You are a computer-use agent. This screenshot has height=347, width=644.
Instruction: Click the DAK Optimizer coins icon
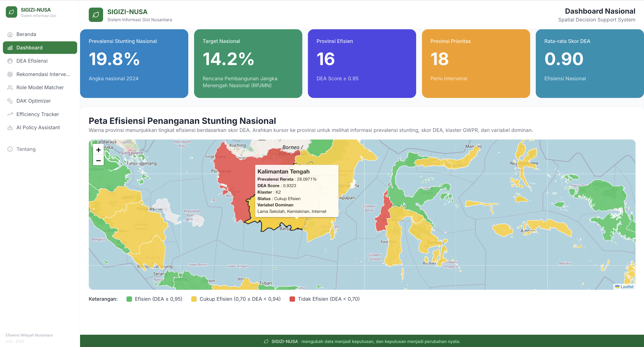(x=10, y=101)
